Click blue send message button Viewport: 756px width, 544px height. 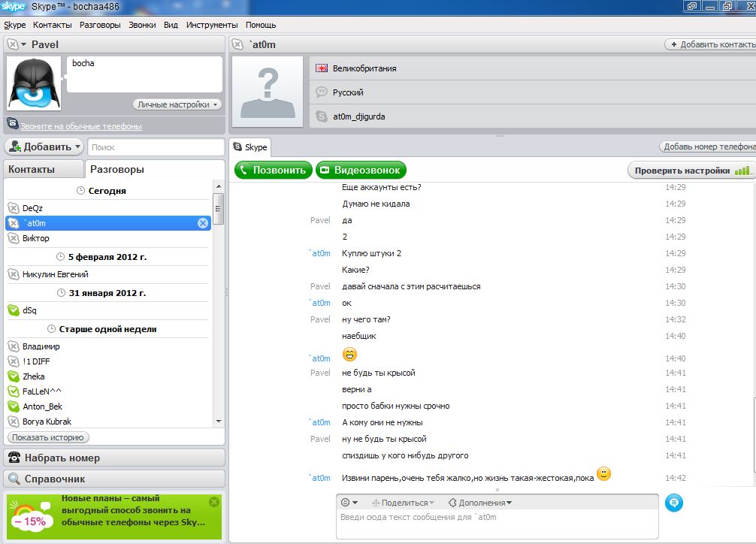[x=673, y=503]
